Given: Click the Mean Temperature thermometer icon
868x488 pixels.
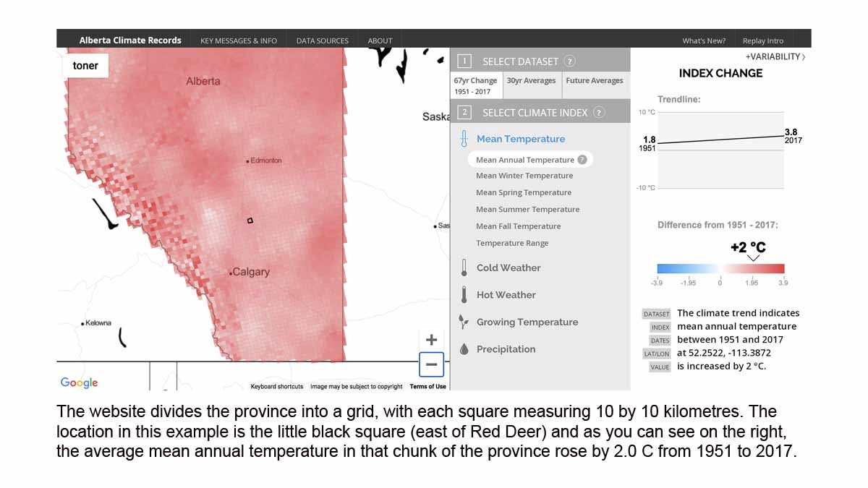Looking at the screenshot, I should tap(464, 139).
